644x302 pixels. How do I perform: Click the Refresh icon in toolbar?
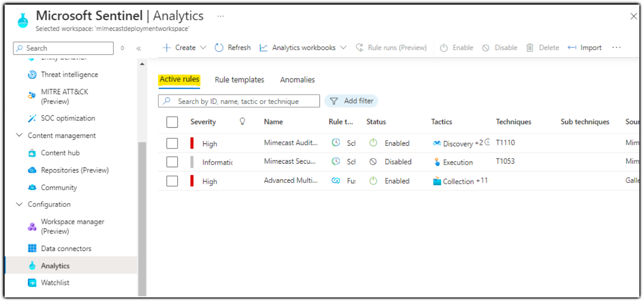click(x=219, y=48)
